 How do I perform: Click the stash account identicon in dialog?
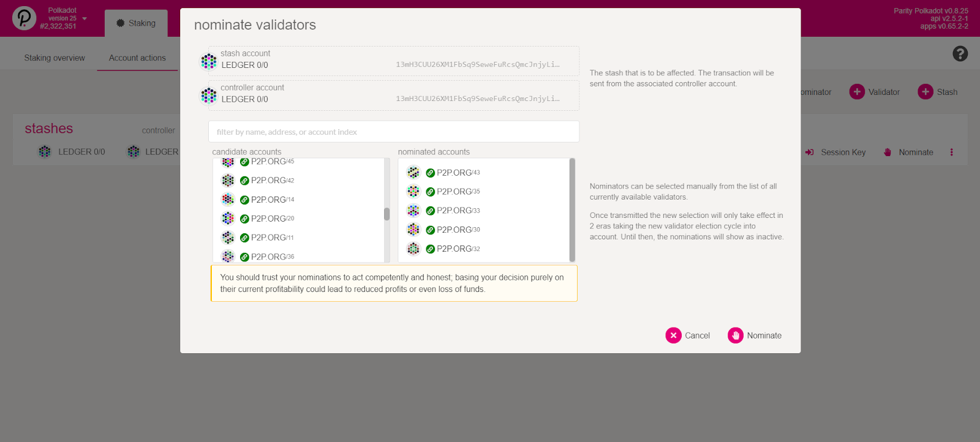(209, 61)
